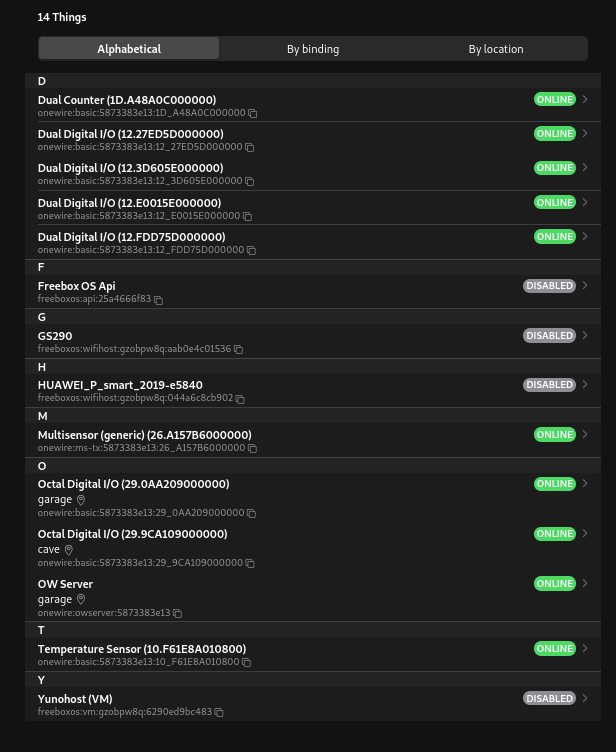The width and height of the screenshot is (616, 752).
Task: Switch to Alphabetical sorting tab
Action: coord(129,49)
